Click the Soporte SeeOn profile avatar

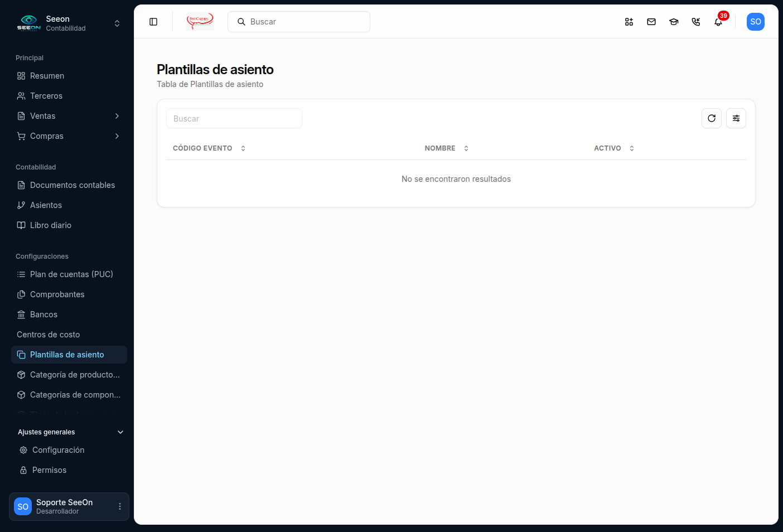(x=23, y=506)
